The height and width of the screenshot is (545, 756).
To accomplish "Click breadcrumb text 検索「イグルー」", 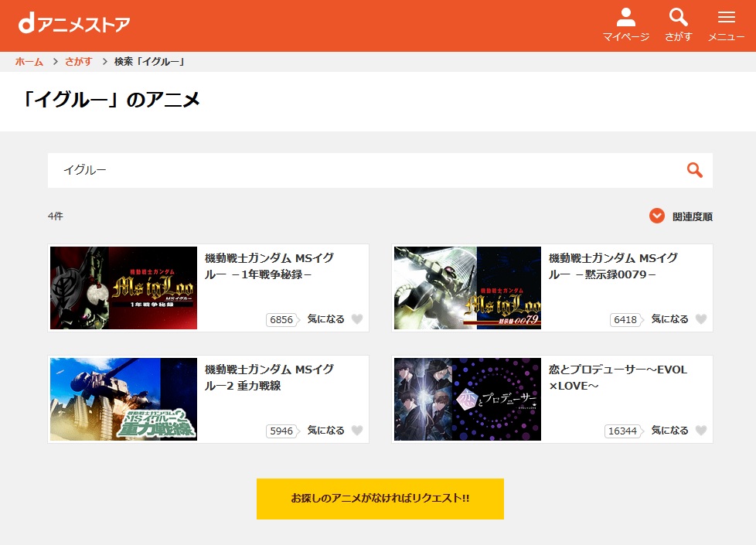I will click(149, 62).
